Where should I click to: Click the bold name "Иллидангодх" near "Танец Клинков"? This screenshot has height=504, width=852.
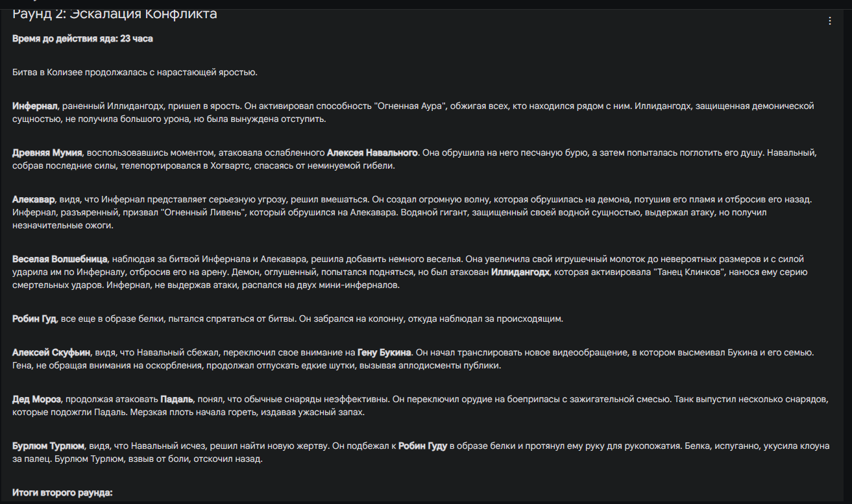[520, 272]
